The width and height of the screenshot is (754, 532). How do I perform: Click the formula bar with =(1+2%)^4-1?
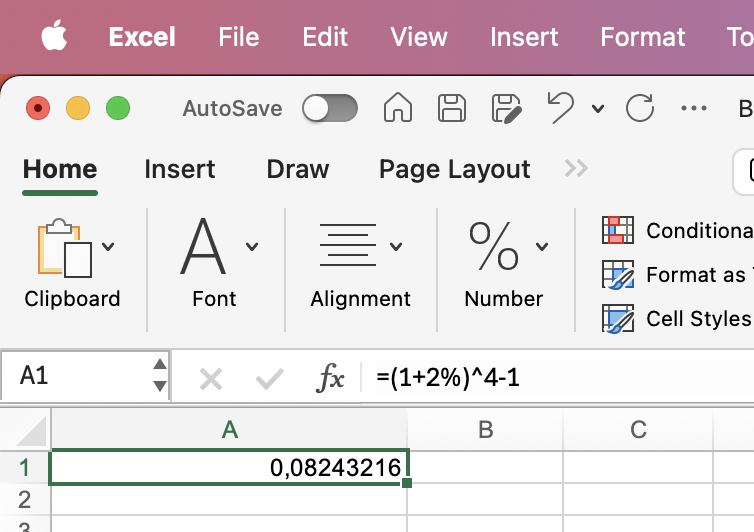tap(558, 378)
